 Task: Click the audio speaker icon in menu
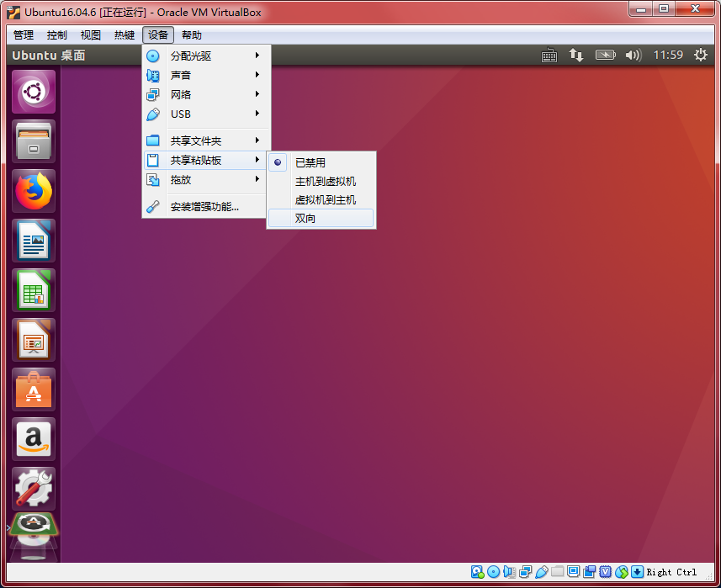click(x=152, y=75)
